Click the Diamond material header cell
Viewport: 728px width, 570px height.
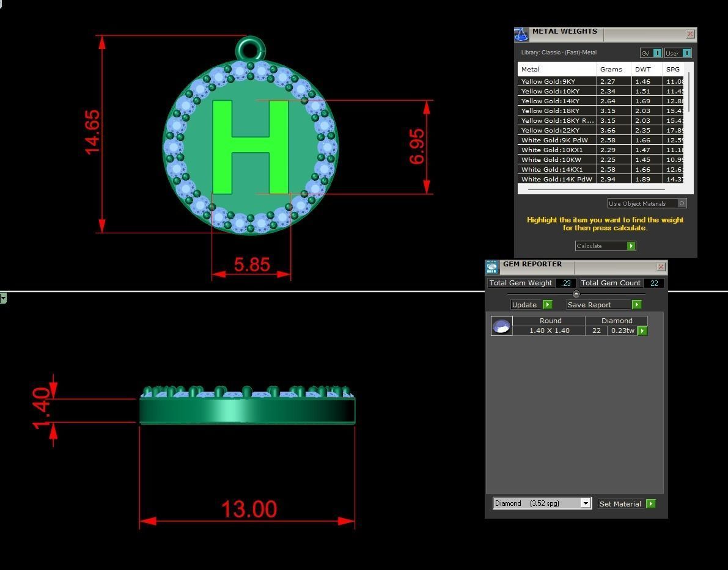click(617, 321)
